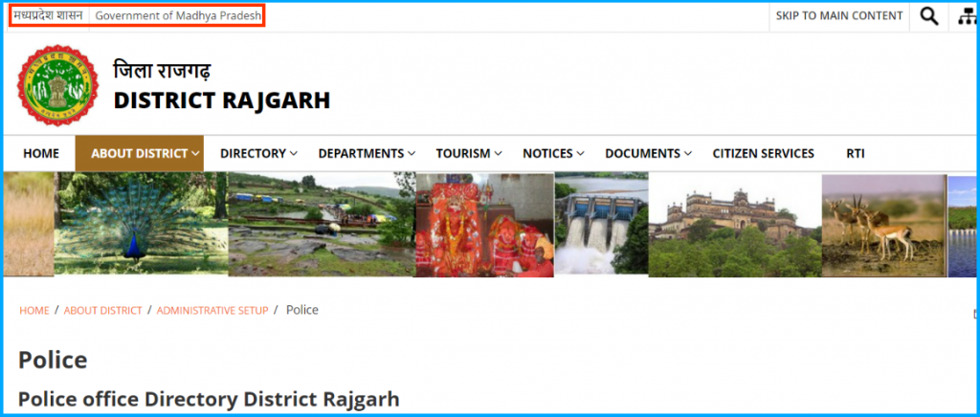Image resolution: width=980 pixels, height=417 pixels.
Task: Click the Police breadcrumb text
Action: [x=302, y=310]
